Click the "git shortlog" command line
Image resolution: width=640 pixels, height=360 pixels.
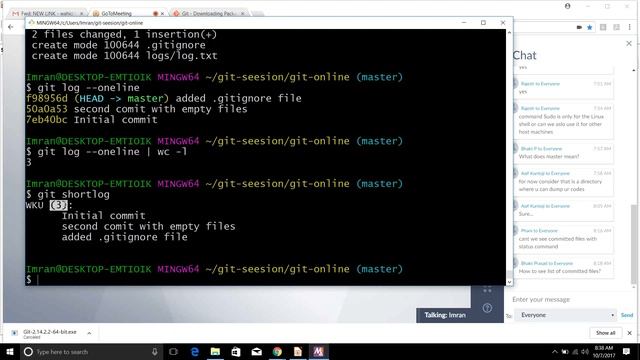pyautogui.click(x=73, y=194)
